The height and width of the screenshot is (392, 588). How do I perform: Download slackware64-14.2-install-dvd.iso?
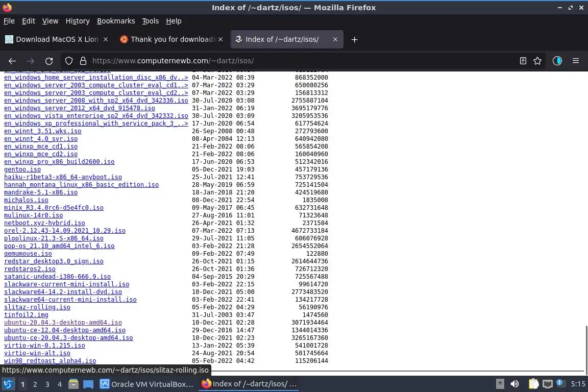[63, 292]
